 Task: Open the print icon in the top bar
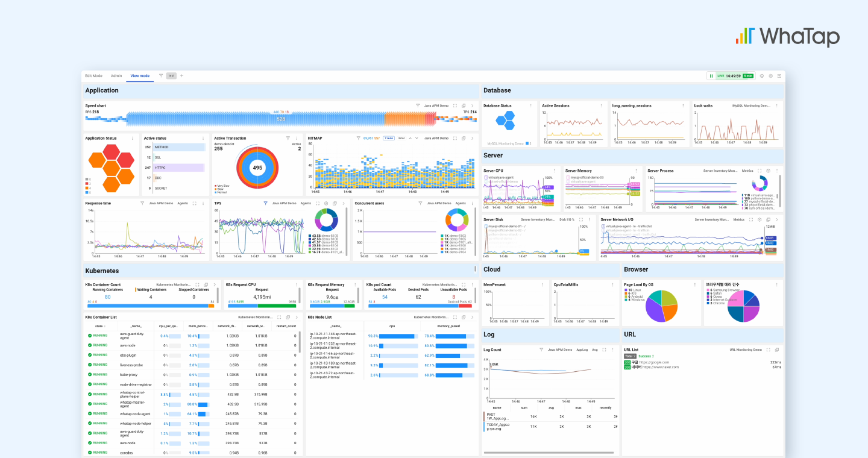pos(762,76)
